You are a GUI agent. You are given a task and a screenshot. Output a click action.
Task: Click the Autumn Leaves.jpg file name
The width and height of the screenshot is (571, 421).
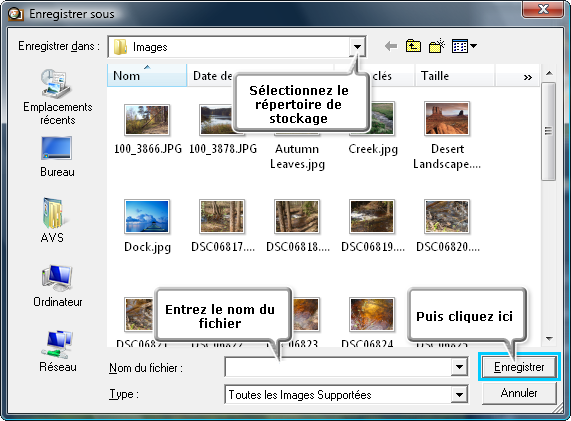297,156
